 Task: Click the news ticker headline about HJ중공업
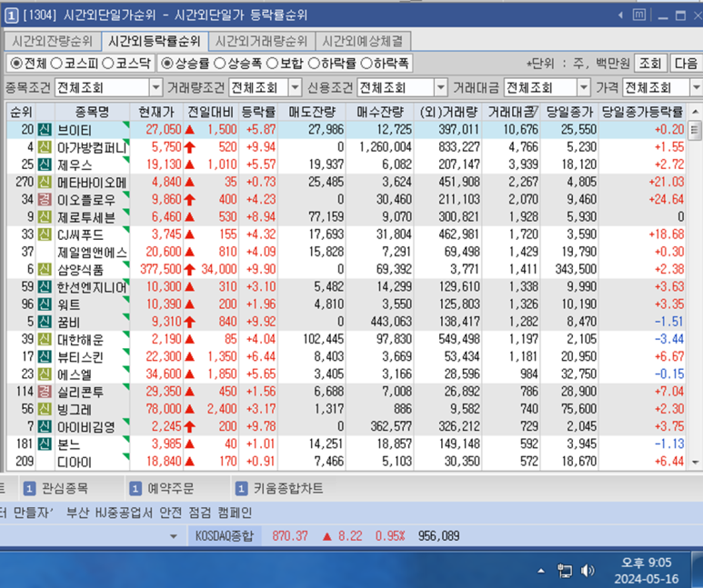point(159,513)
